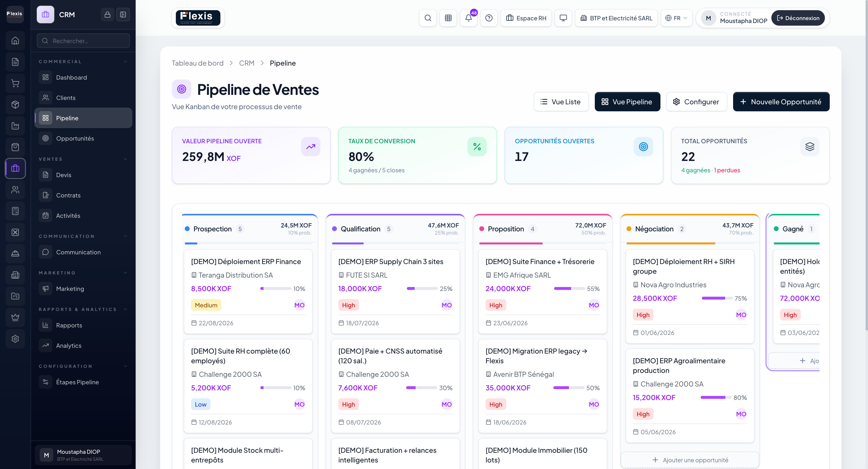Screen dimensions: 868x469
Task: Open notifications bell with 48 badge
Action: 468,18
